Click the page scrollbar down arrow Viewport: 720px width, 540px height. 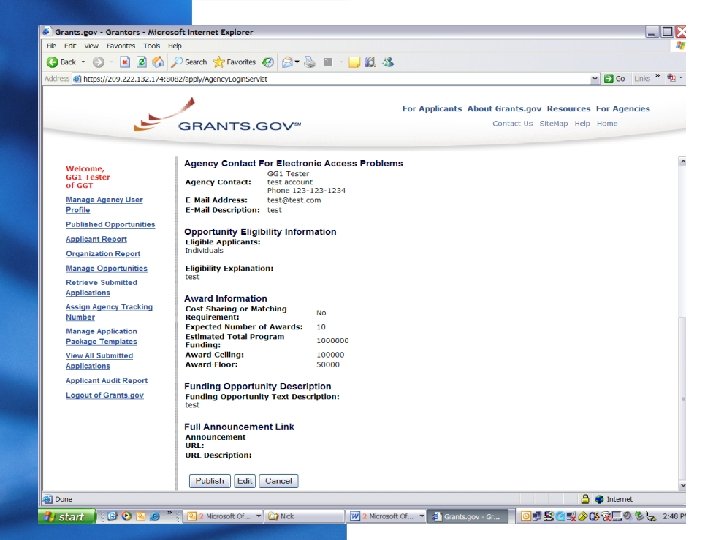click(x=682, y=485)
